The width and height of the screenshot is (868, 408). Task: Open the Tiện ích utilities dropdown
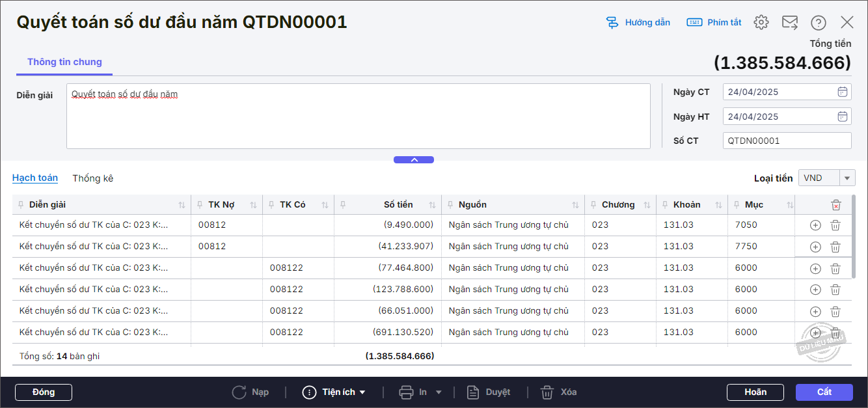[x=334, y=392]
